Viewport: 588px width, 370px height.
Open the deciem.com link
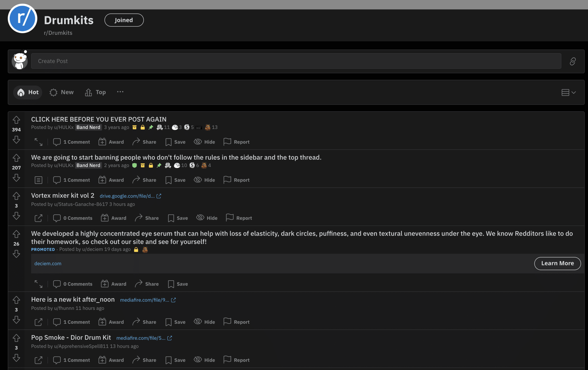coord(48,263)
